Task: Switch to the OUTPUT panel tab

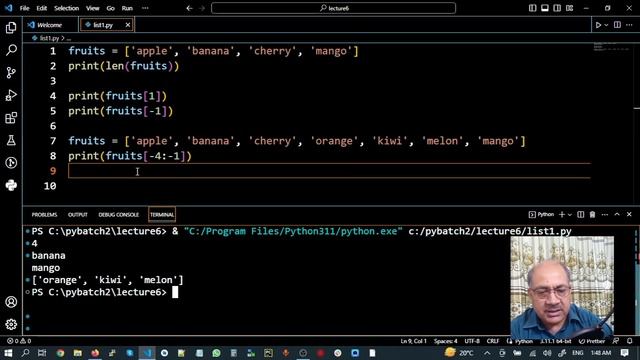Action: click(78, 215)
